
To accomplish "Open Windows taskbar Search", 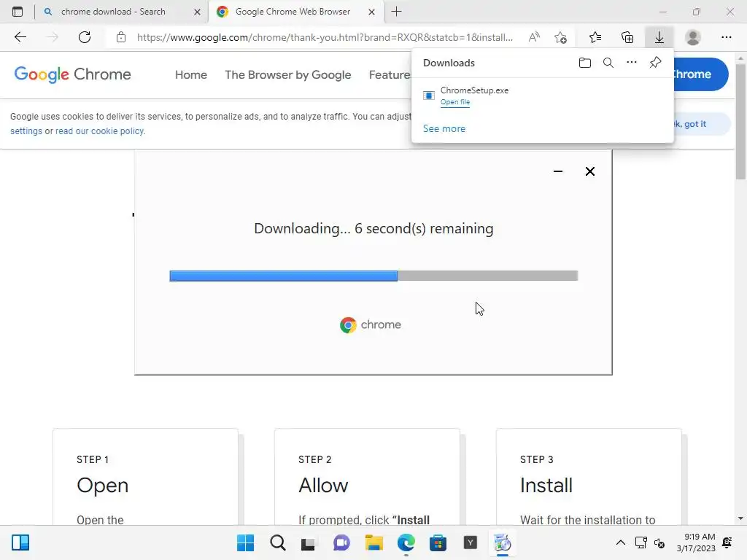I will 278,542.
